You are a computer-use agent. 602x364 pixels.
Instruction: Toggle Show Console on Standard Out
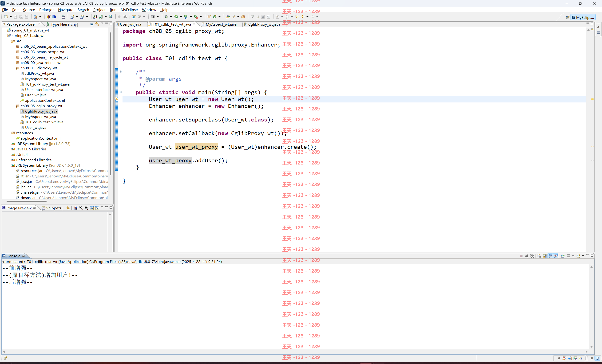point(551,256)
